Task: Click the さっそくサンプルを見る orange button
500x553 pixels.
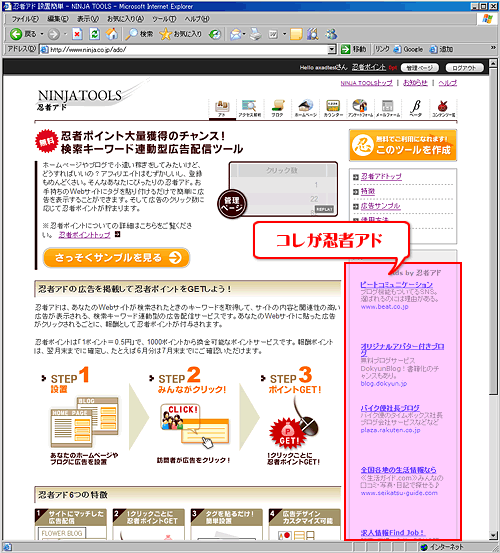Action: 116,257
